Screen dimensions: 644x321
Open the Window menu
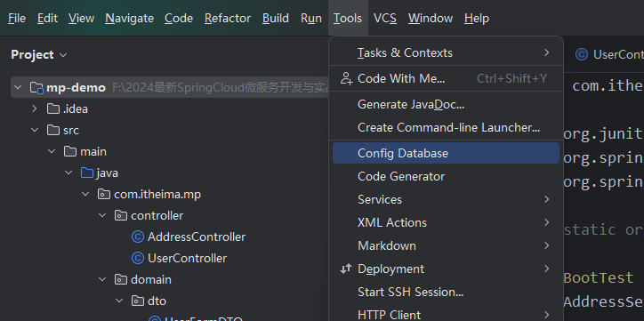(431, 19)
